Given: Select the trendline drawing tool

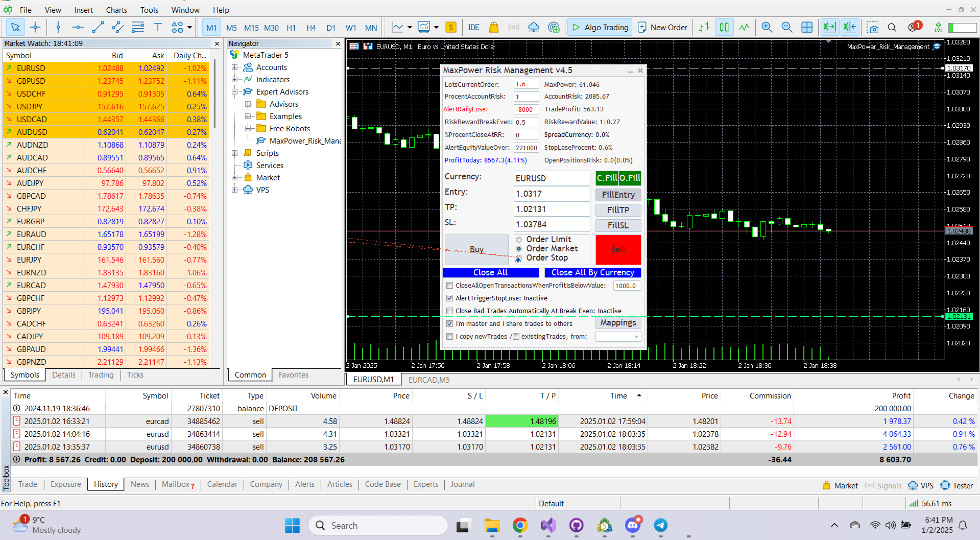Looking at the screenshot, I should tap(98, 27).
